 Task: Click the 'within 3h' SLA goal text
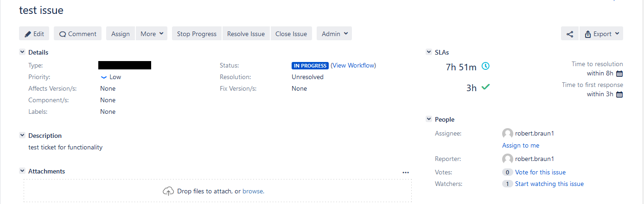[x=600, y=94]
